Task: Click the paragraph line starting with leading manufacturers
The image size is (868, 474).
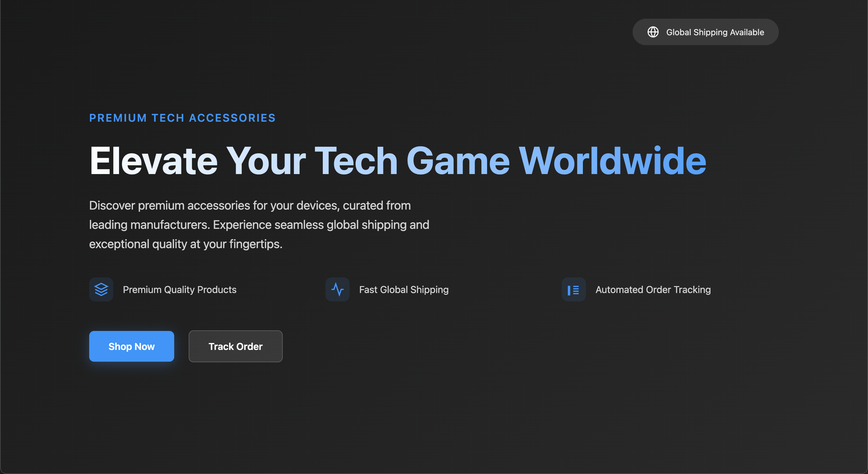Action: [x=259, y=225]
